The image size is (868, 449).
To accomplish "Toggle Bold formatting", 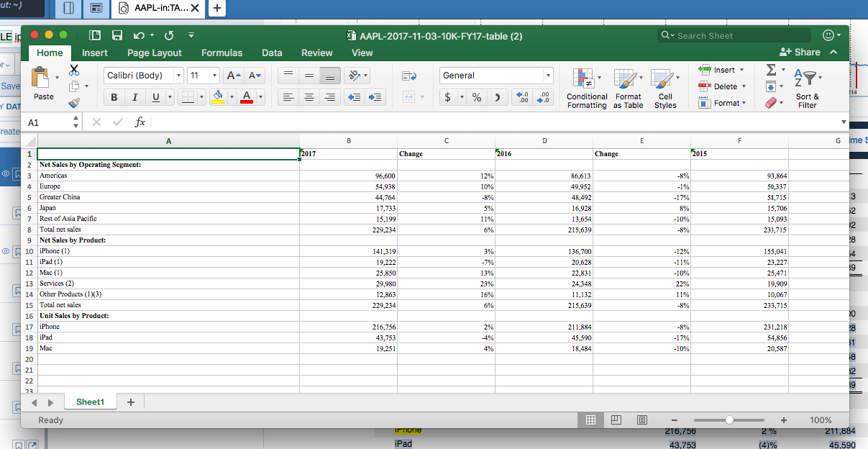I will click(x=114, y=97).
